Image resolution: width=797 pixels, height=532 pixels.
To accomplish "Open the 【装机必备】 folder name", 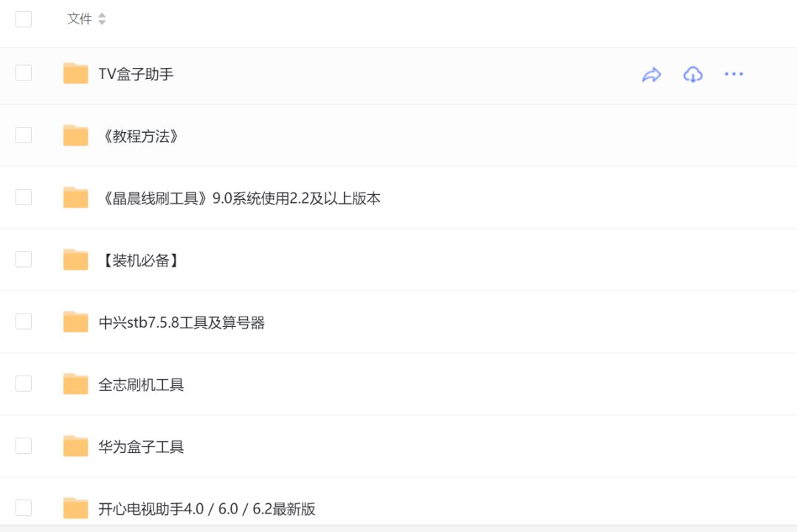I will tap(140, 260).
